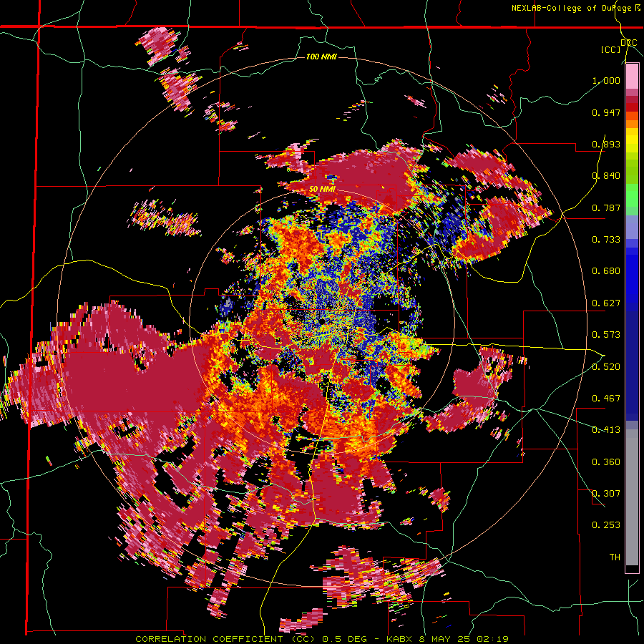This screenshot has height=644, width=644.
Task: Click the 0.627 legend value
Action: point(606,303)
